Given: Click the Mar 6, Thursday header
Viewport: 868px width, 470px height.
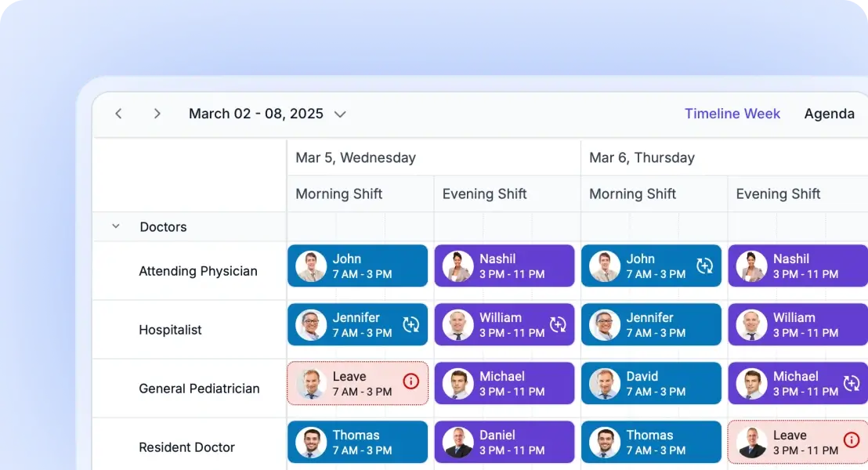Looking at the screenshot, I should (642, 157).
